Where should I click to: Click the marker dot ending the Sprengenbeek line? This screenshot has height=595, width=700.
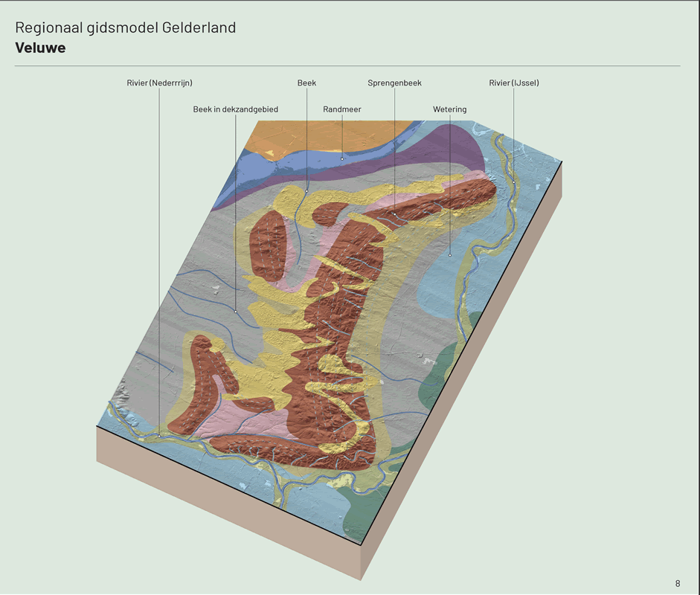tap(394, 214)
